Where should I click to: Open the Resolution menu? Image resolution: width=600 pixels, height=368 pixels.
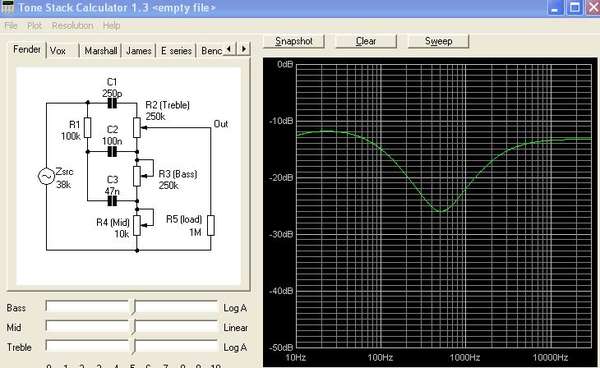point(72,26)
